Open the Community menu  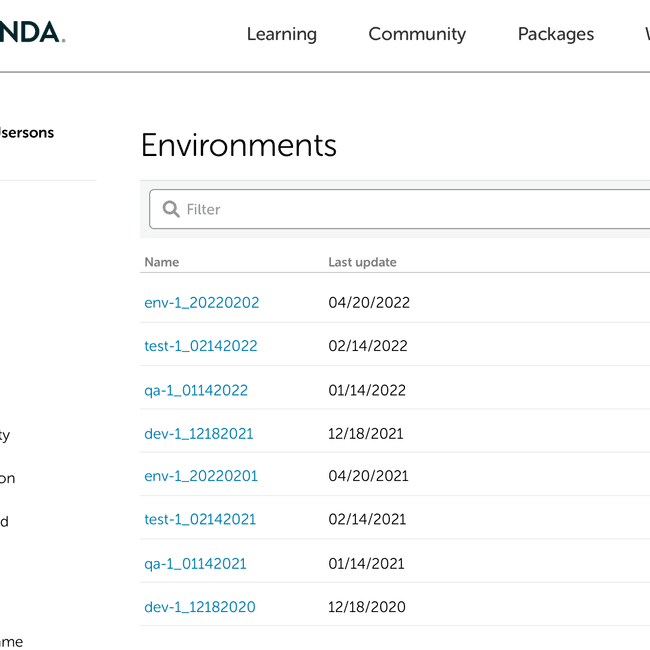417,34
